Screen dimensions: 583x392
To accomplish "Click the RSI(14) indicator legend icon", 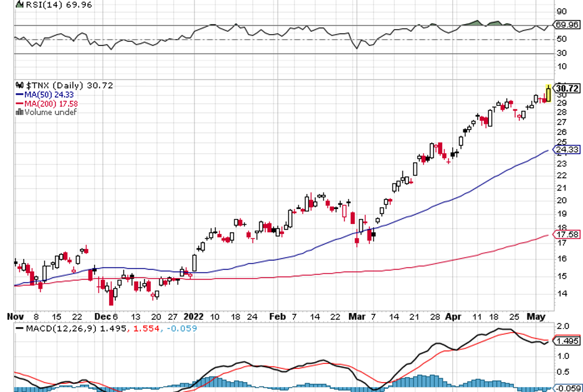I will coord(18,6).
